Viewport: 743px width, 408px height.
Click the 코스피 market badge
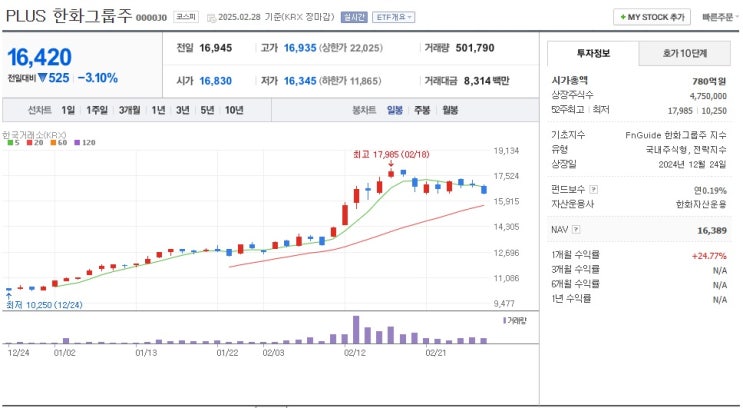click(186, 17)
